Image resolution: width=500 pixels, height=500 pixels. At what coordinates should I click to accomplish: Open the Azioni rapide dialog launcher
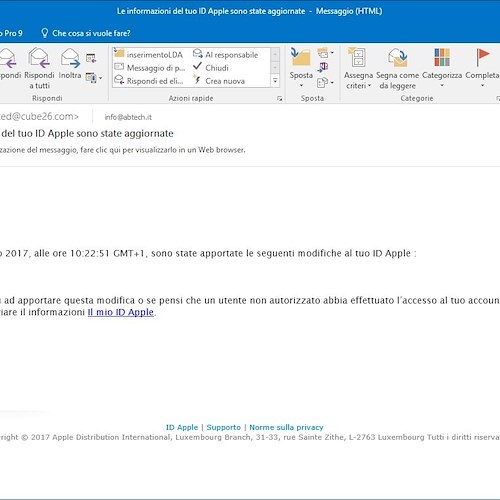pos(280,99)
